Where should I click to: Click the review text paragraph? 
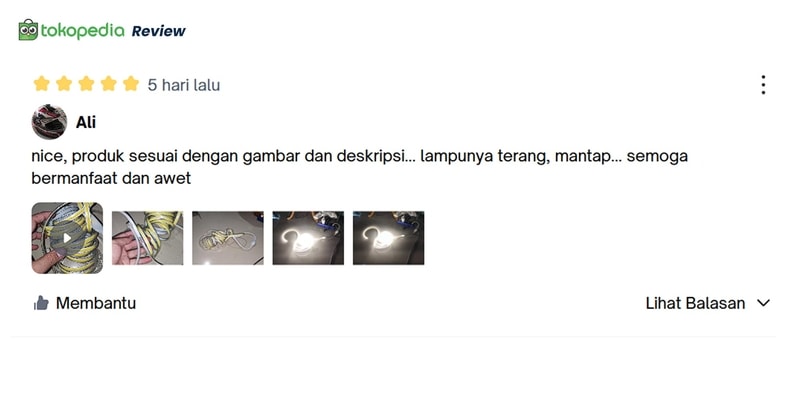tap(360, 167)
